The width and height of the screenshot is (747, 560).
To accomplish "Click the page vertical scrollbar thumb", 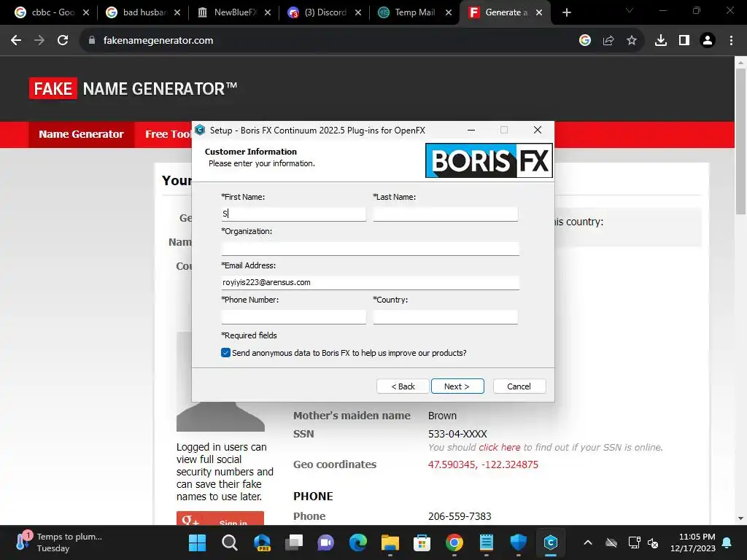I will click(x=740, y=141).
